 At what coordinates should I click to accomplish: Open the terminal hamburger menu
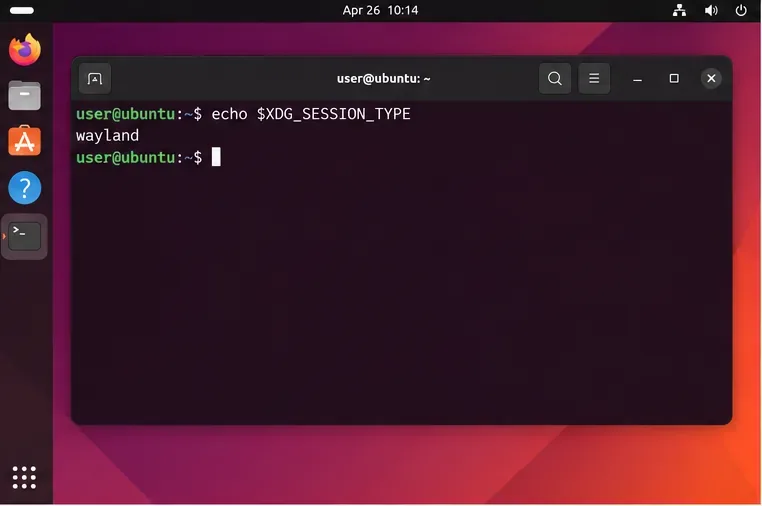(x=594, y=78)
